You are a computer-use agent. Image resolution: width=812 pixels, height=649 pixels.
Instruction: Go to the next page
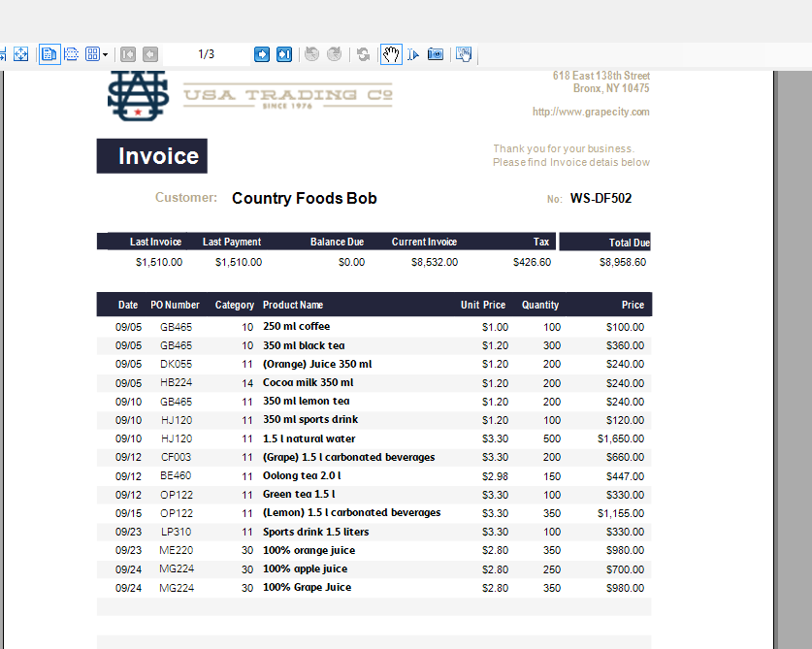click(x=262, y=54)
